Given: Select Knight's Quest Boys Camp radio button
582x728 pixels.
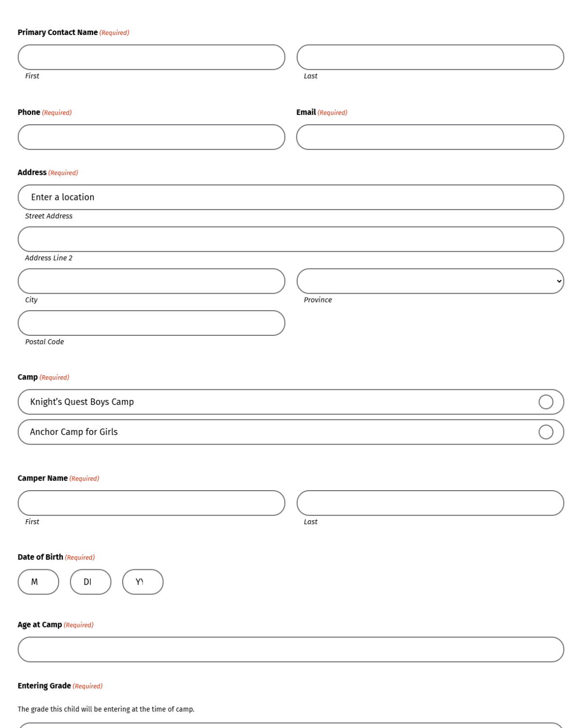Looking at the screenshot, I should (546, 402).
